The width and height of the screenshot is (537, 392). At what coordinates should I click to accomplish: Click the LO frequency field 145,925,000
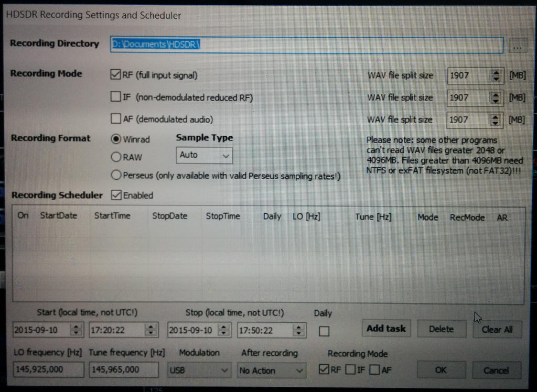point(48,369)
